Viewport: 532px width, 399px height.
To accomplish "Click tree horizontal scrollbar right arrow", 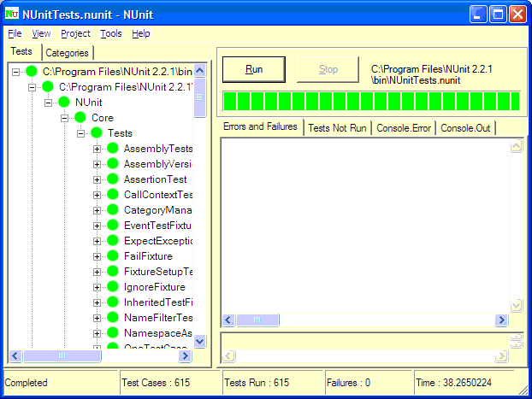I will tap(185, 355).
